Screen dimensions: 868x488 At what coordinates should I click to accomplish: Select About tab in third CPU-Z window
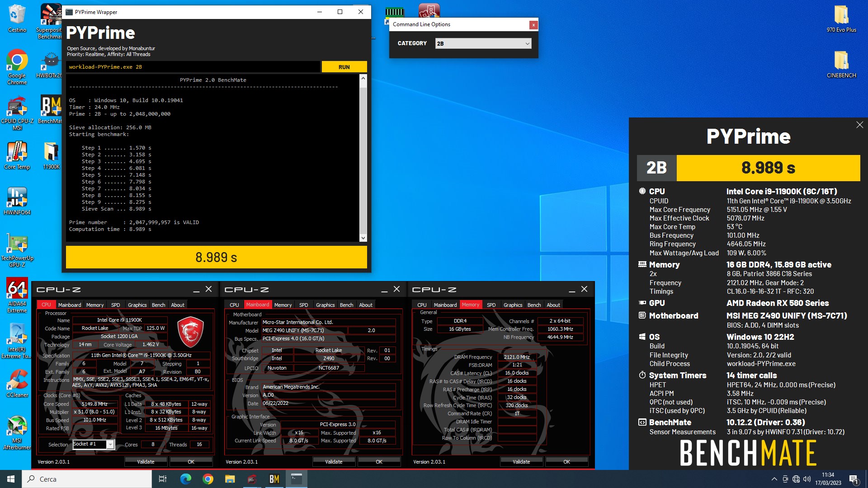coord(553,305)
